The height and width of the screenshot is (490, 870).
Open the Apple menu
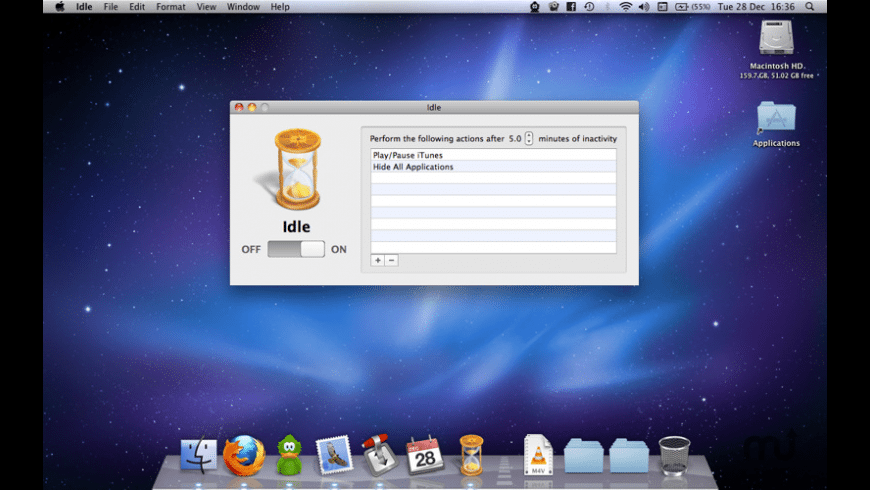click(x=60, y=7)
